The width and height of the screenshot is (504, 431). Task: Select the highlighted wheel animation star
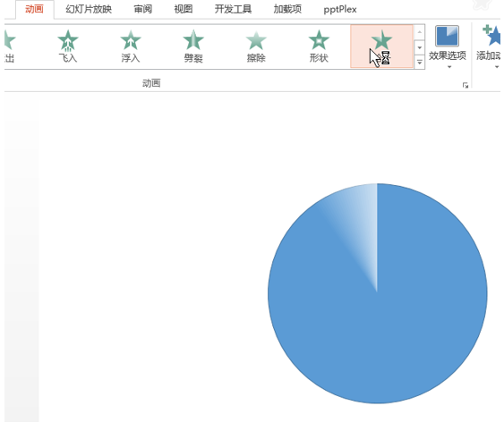pos(381,46)
